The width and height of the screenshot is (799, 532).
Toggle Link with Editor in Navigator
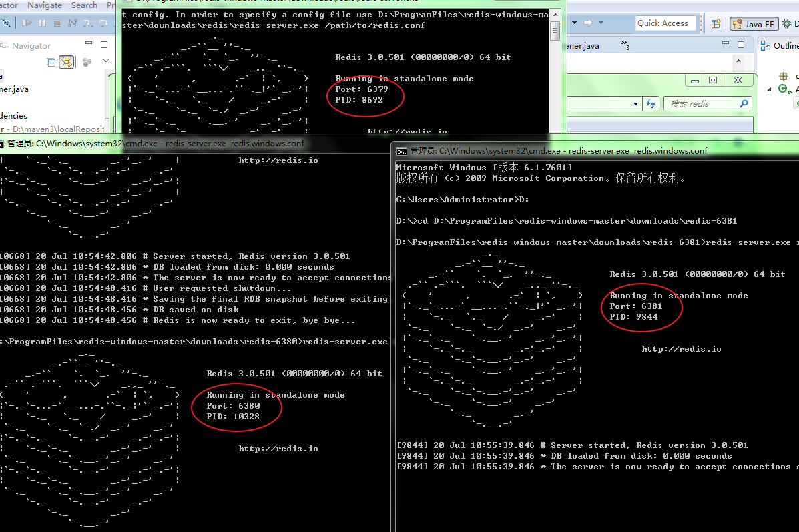point(67,62)
